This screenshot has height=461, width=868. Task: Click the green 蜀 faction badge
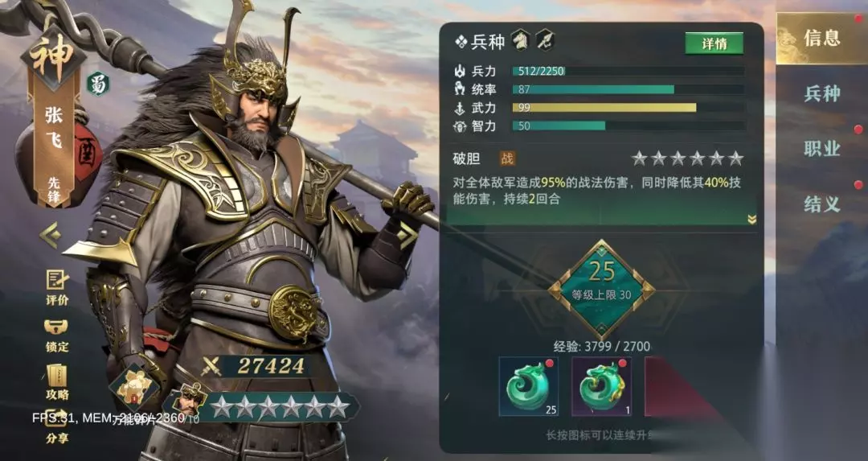(98, 84)
